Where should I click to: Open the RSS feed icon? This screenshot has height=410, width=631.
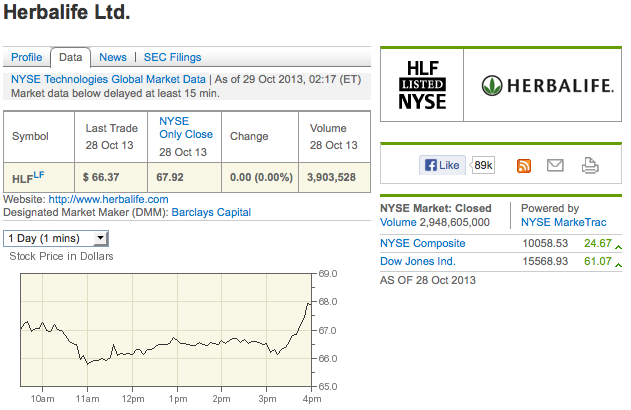pos(524,166)
